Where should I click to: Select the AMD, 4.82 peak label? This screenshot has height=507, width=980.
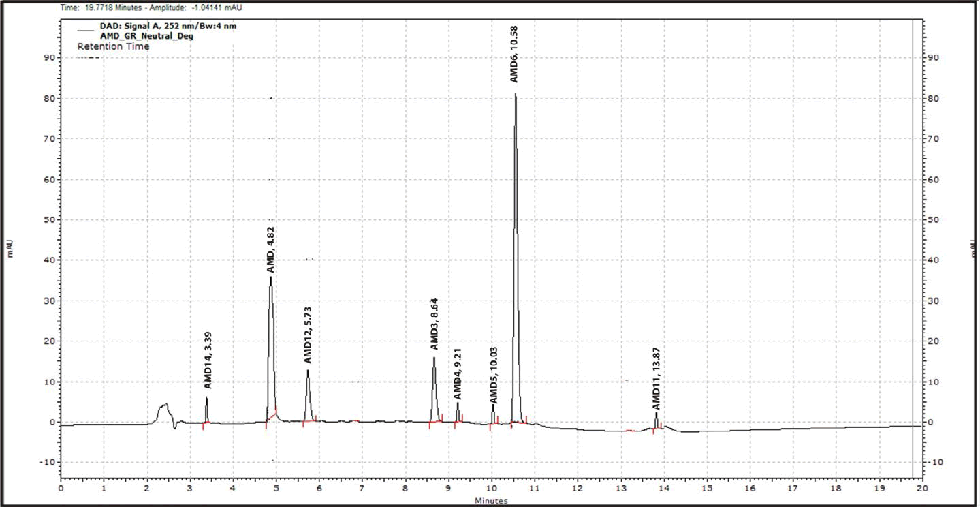click(x=270, y=249)
